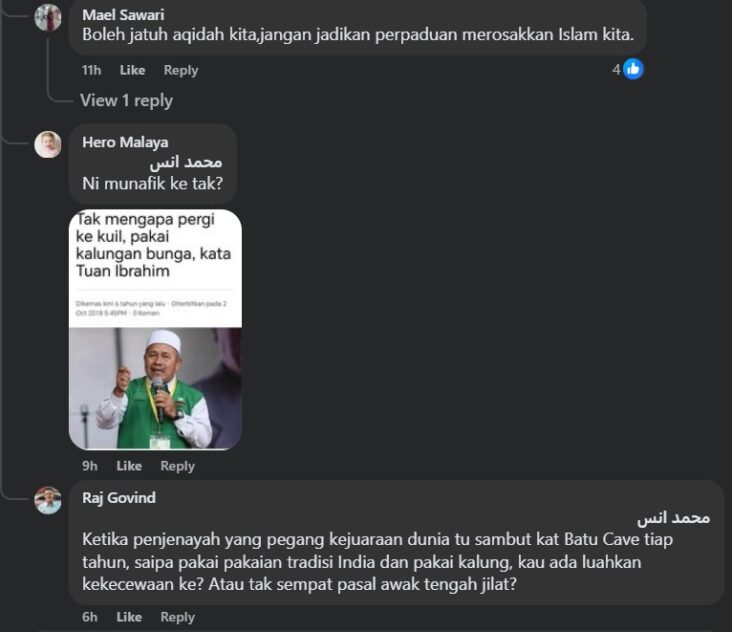This screenshot has width=732, height=632.
Task: Show the reaction count of 4
Action: [x=616, y=70]
